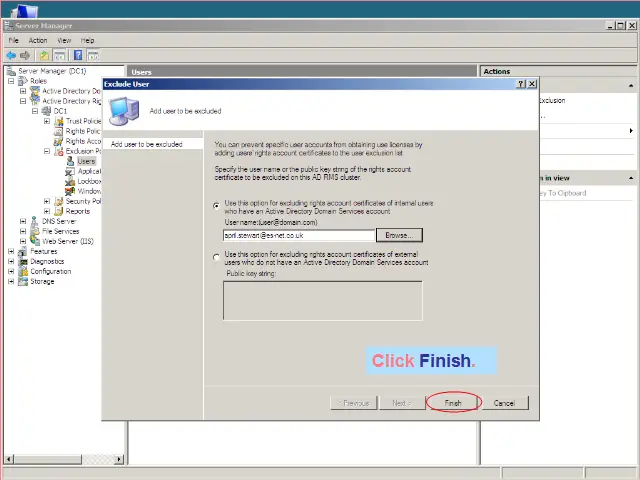Click the Back arrow toolbar icon
The height and width of the screenshot is (480, 640).
click(x=11, y=55)
